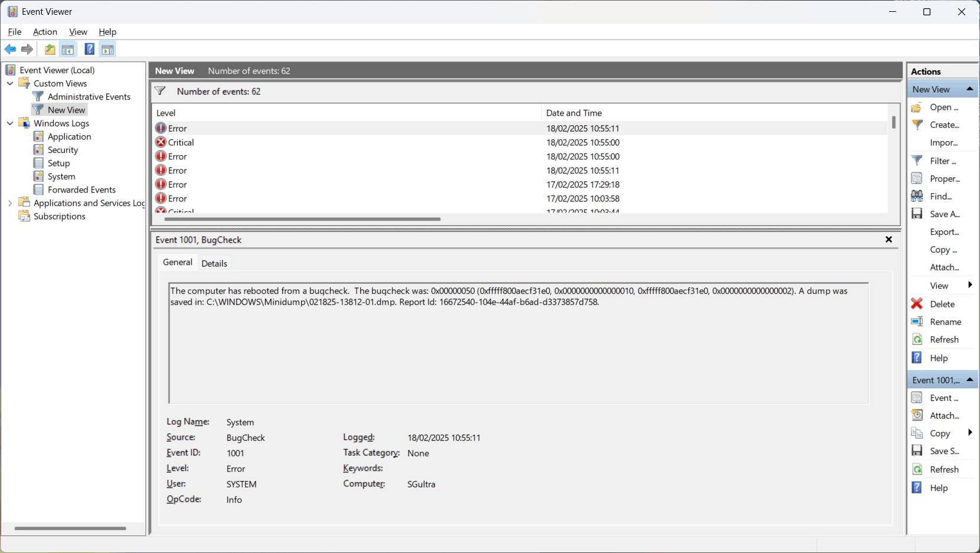Image resolution: width=980 pixels, height=553 pixels.
Task: Click Refresh under New View actions
Action: (x=943, y=339)
